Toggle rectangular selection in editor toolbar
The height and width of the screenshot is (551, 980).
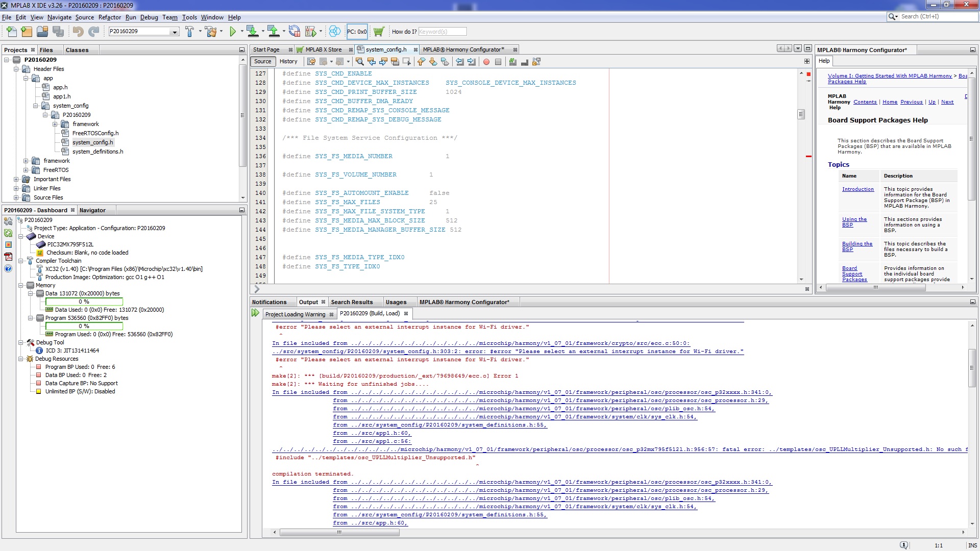pyautogui.click(x=406, y=62)
